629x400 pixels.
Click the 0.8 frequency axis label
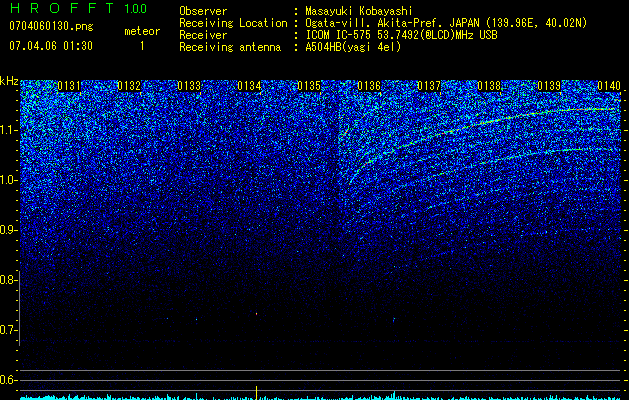click(x=9, y=280)
